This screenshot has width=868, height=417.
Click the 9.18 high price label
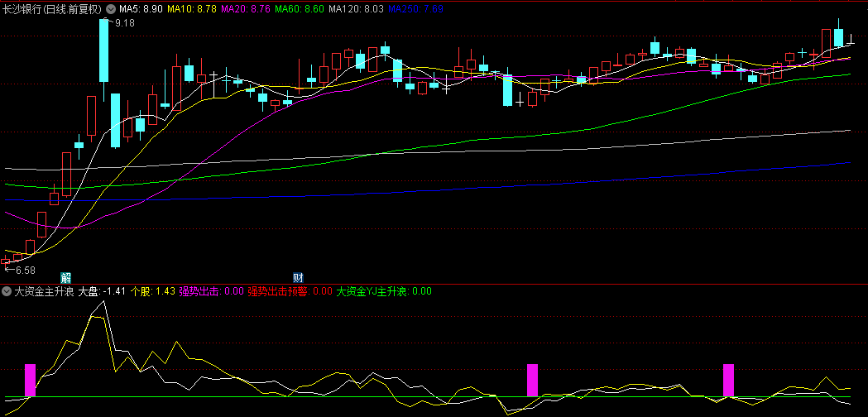125,23
